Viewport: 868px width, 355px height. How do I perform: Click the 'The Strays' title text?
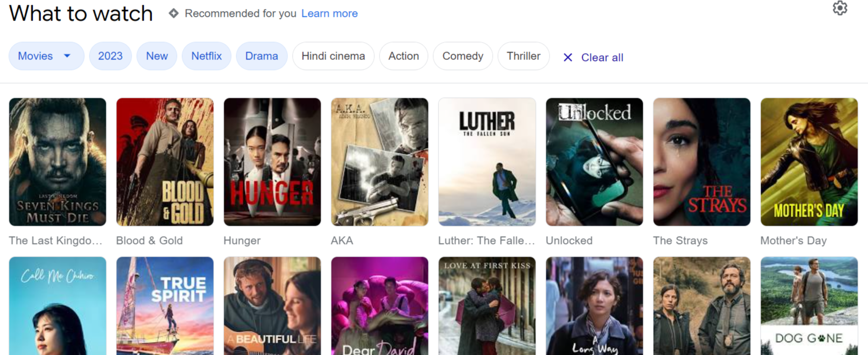point(680,240)
